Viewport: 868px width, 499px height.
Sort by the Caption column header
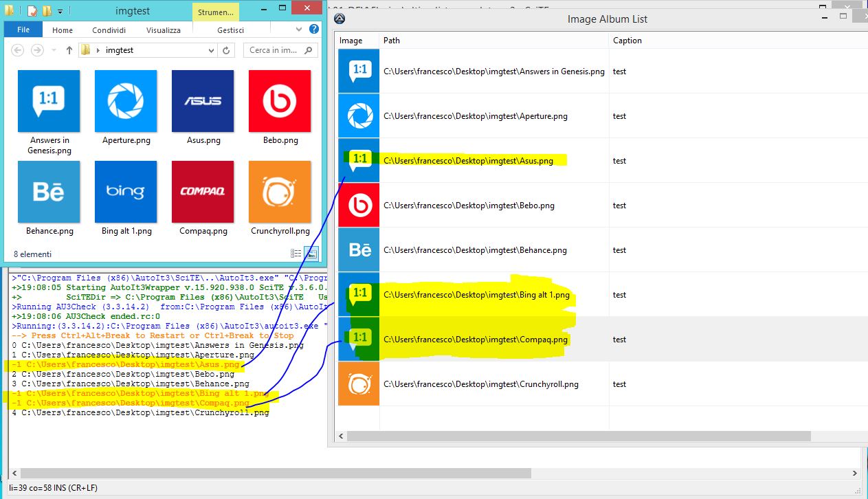pyautogui.click(x=739, y=41)
